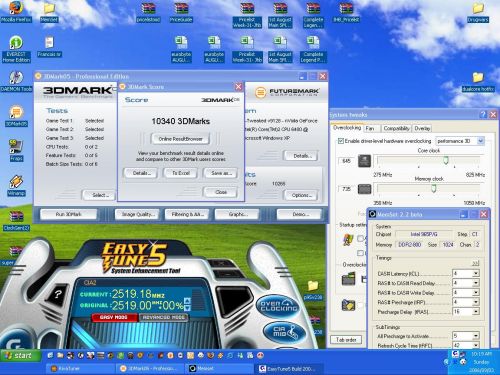Click the core clock chip icon in the System tweaks window
Viewport: 500px width, 375px height.
[x=364, y=161]
